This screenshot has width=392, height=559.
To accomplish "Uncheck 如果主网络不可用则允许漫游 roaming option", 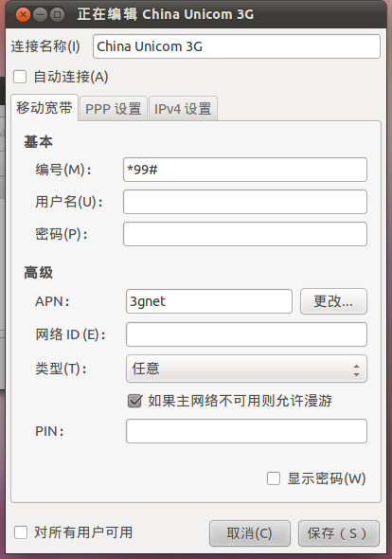I will click(135, 401).
